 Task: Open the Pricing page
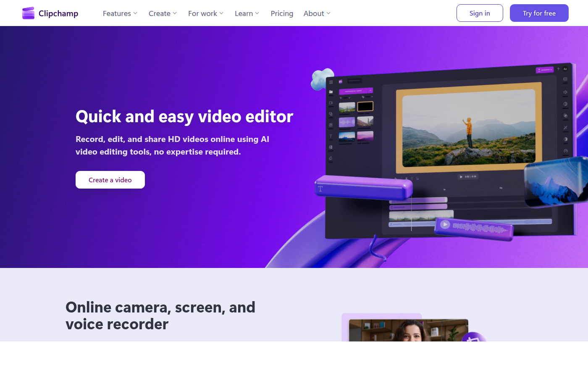coord(282,13)
